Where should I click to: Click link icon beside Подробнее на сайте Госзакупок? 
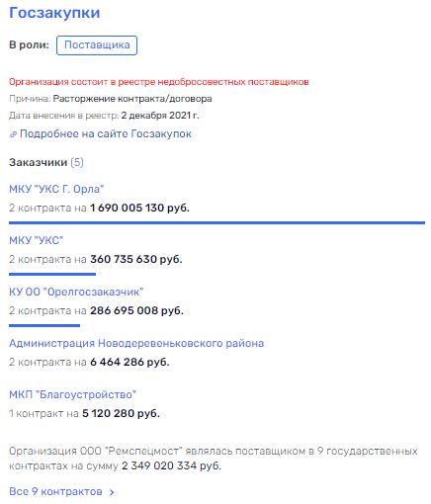point(13,134)
